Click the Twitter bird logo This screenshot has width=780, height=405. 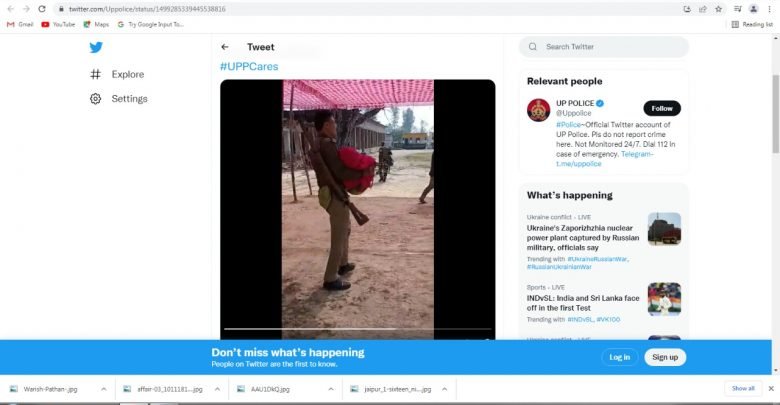pyautogui.click(x=96, y=47)
